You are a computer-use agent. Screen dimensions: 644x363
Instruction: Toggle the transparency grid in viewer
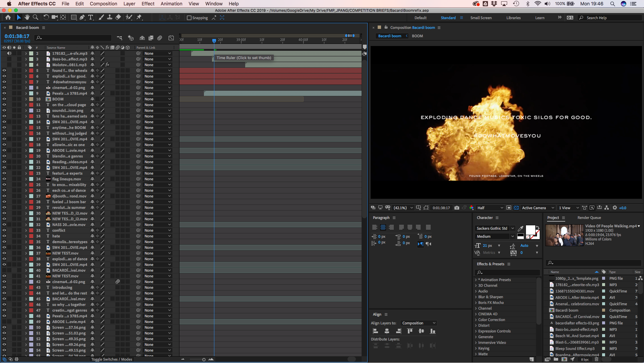(516, 208)
